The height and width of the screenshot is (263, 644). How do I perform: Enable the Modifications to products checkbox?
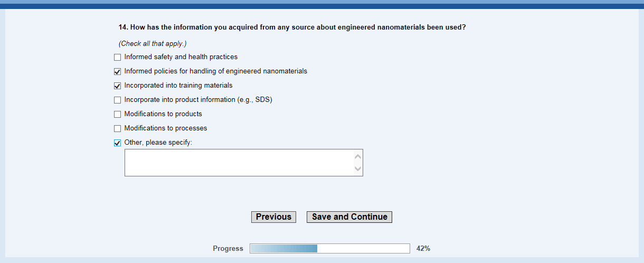click(117, 114)
